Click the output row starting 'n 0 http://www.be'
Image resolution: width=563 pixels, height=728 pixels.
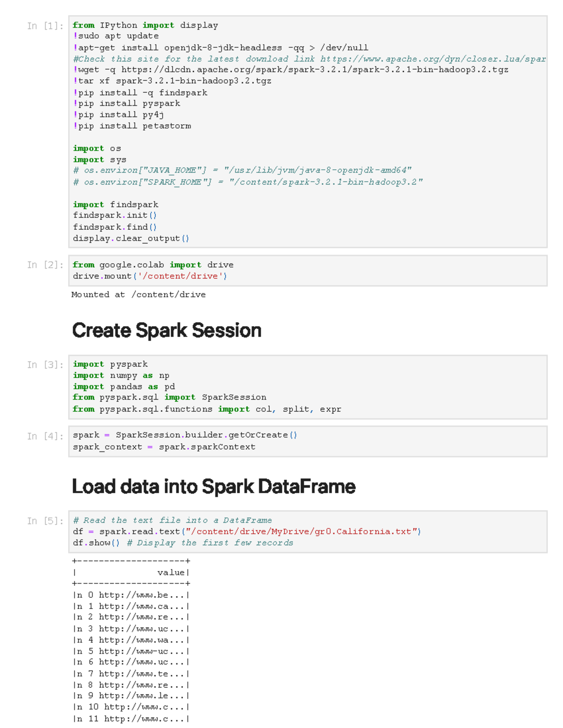point(129,595)
